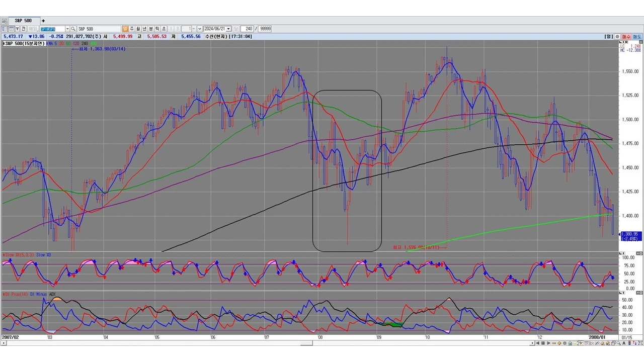Select the 일 (daily) period button
The width and height of the screenshot is (644, 362).
tap(125, 29)
